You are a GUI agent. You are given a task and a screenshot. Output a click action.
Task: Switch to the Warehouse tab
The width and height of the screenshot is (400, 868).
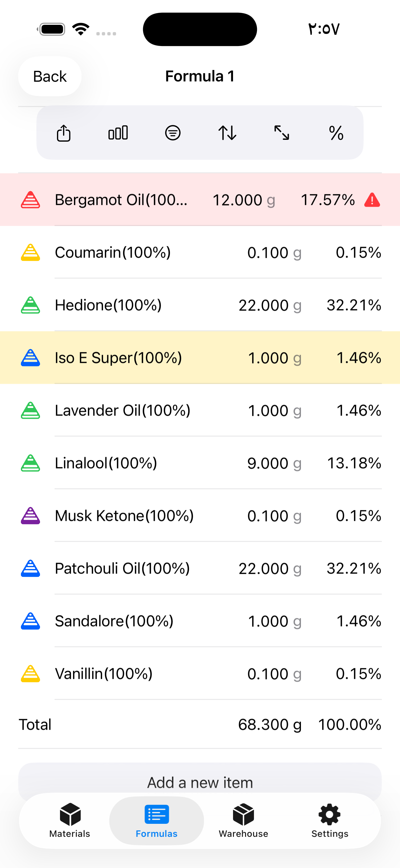click(x=243, y=820)
